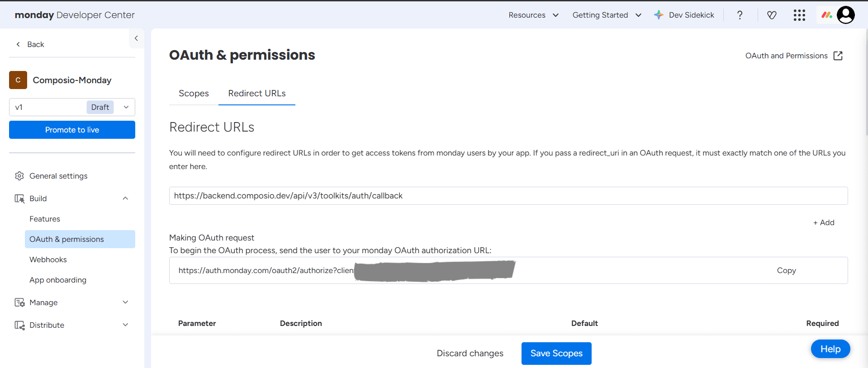Open General settings

pyautogui.click(x=58, y=176)
